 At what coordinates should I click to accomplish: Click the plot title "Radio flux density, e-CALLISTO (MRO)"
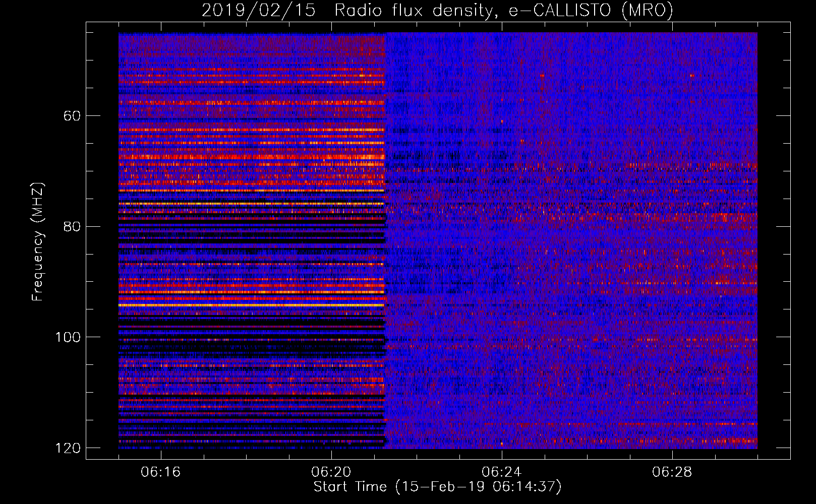(x=504, y=11)
